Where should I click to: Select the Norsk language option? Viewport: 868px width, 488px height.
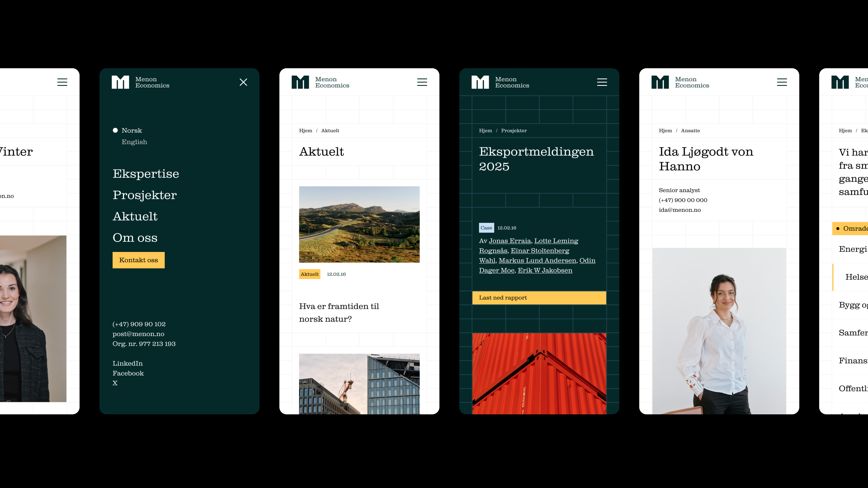pyautogui.click(x=131, y=130)
